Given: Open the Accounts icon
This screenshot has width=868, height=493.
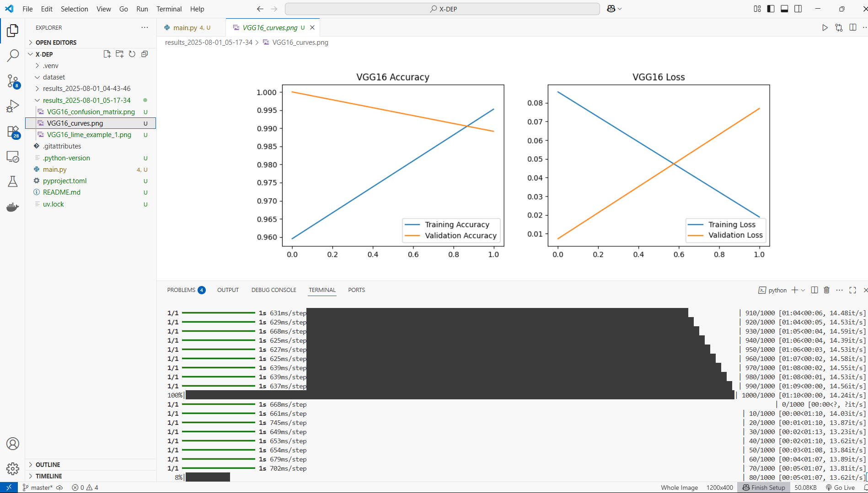Looking at the screenshot, I should click(12, 444).
